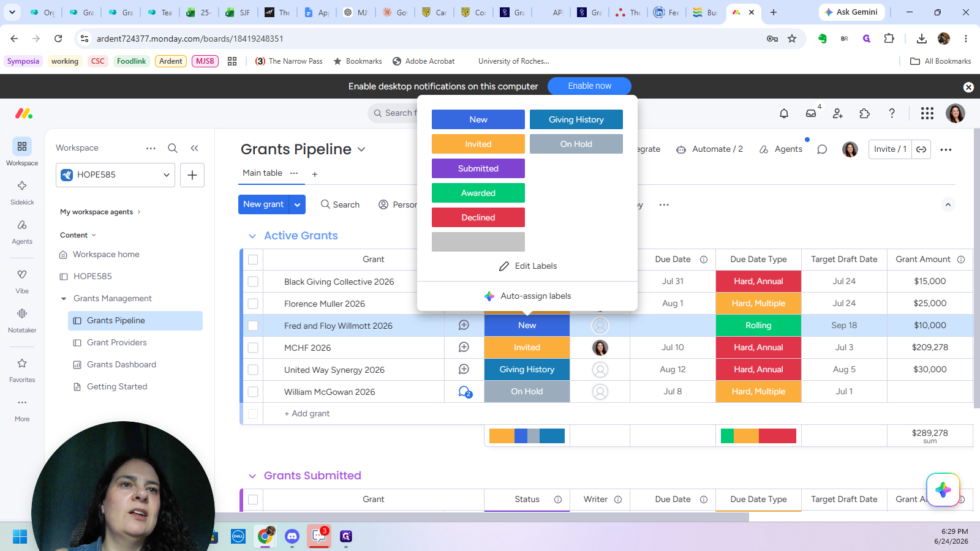
Task: Open the HOPE585 workspace selector
Action: pyautogui.click(x=115, y=175)
